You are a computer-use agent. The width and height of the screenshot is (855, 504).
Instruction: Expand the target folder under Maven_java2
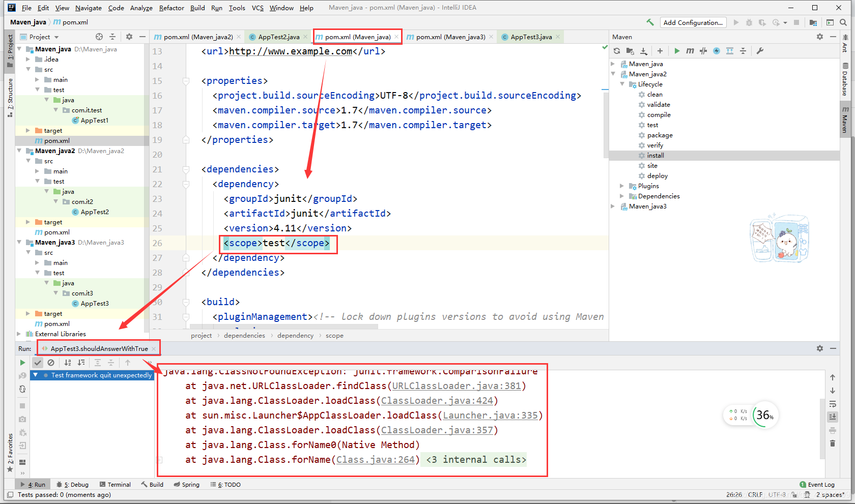tap(28, 222)
